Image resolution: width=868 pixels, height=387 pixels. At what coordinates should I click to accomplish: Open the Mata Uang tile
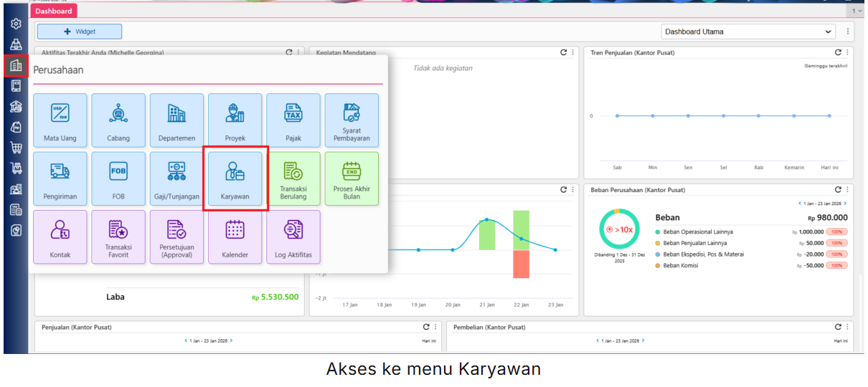click(60, 120)
